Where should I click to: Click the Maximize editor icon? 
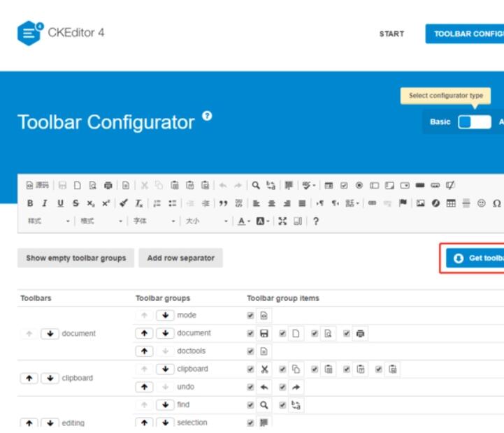(282, 221)
